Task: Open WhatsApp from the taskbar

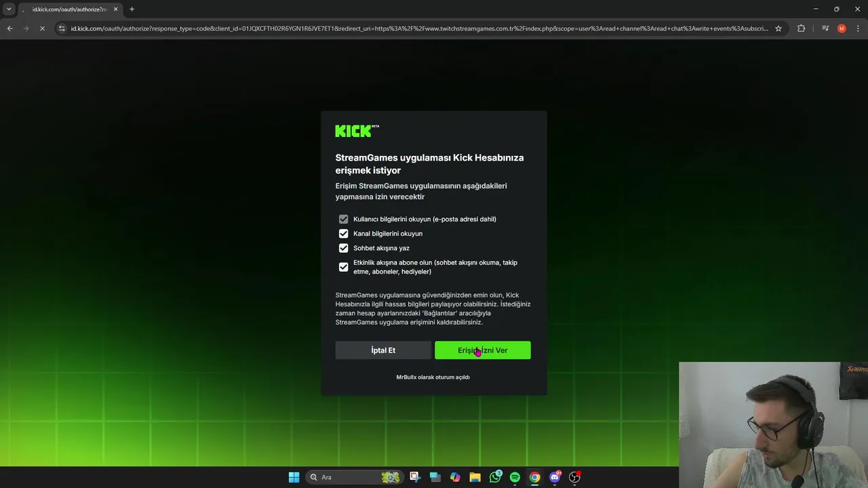Action: point(495,477)
